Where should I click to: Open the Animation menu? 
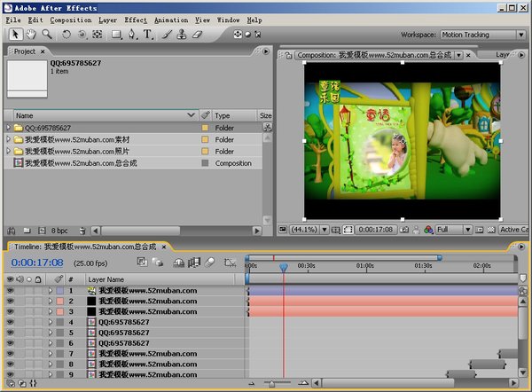(171, 20)
